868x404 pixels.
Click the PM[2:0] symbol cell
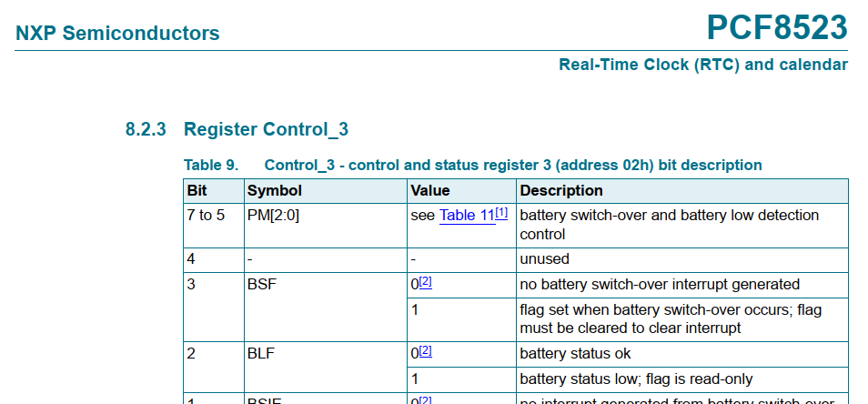pyautogui.click(x=326, y=226)
